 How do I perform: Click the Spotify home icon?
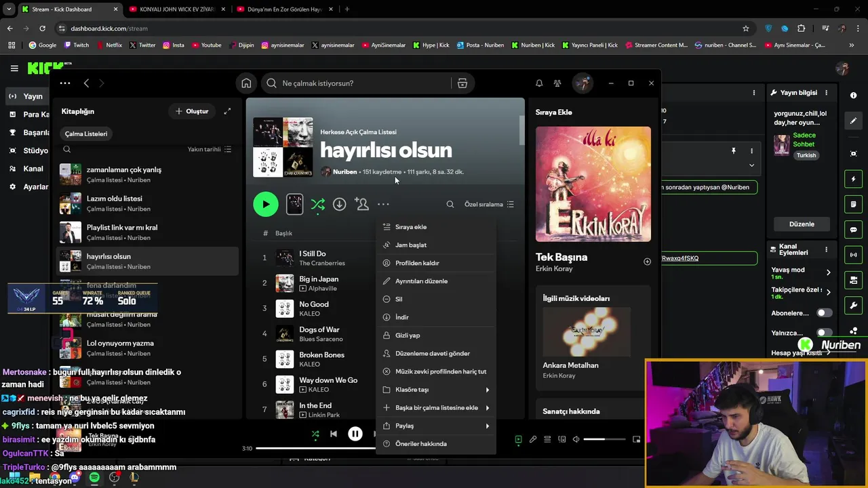tap(246, 83)
